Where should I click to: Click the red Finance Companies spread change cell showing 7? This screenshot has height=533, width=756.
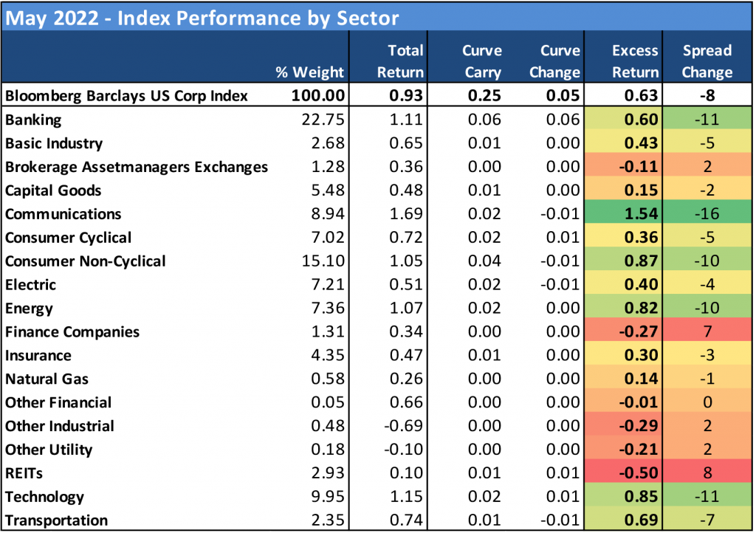click(707, 332)
